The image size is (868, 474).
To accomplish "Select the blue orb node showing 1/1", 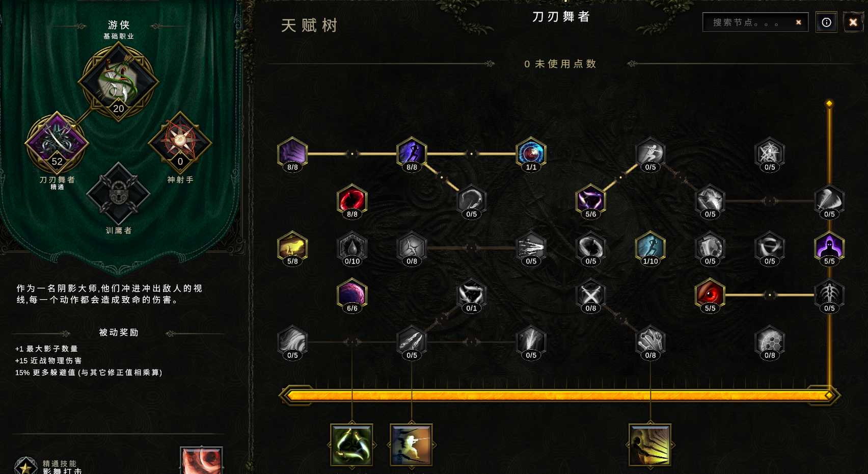I will 531,153.
